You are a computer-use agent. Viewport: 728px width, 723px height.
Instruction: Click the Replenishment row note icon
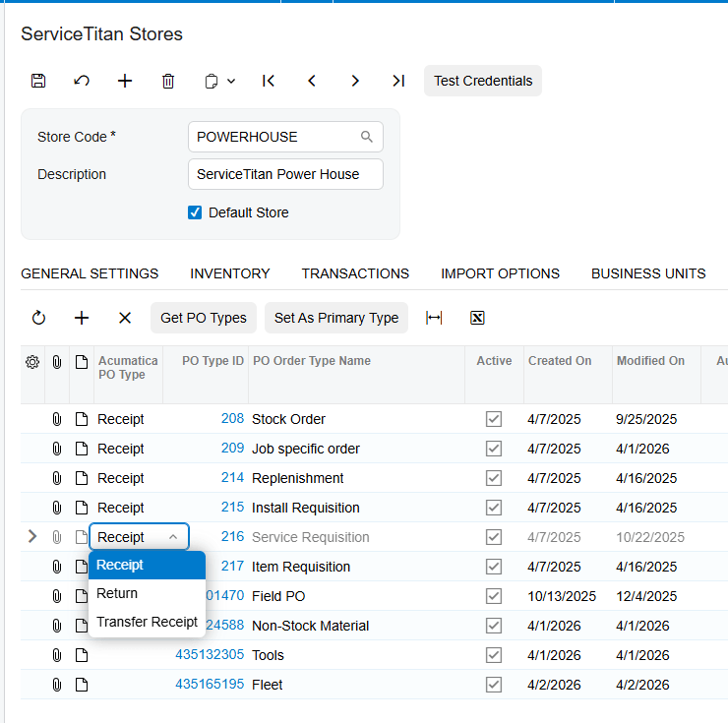pos(82,478)
